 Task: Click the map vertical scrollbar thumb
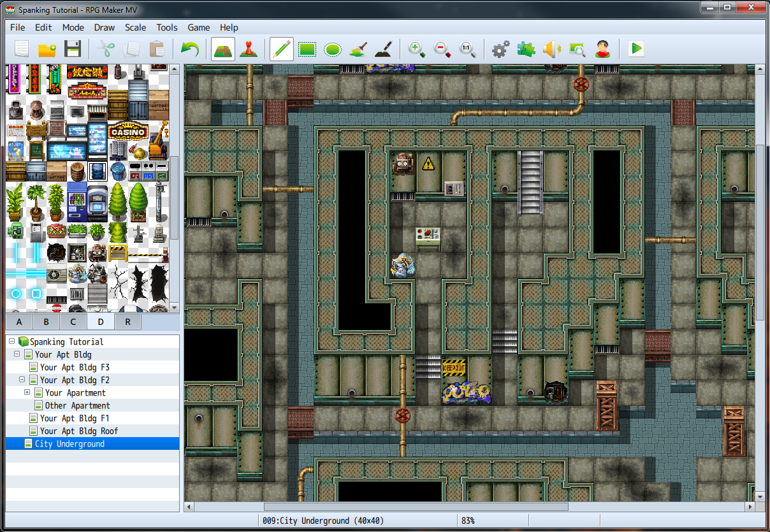coord(759,233)
